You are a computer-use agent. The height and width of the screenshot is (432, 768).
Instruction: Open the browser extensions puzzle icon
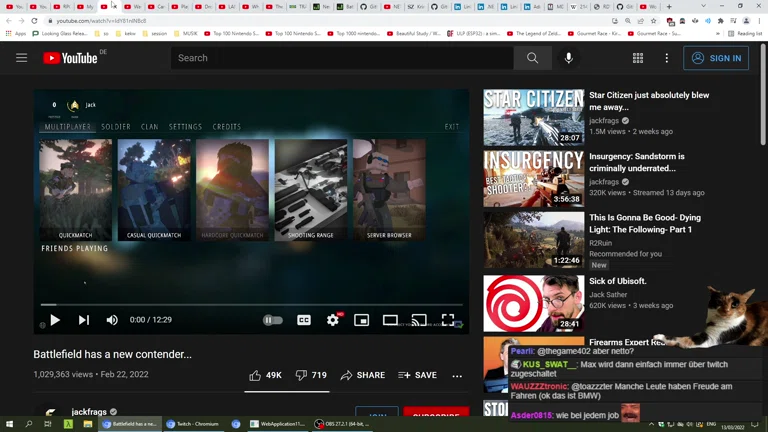[x=720, y=21]
